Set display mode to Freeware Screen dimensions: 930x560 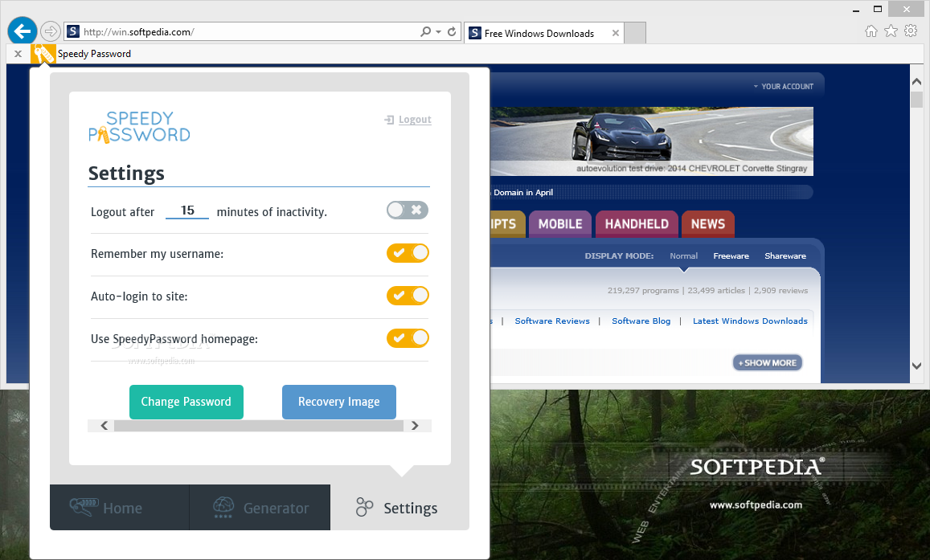(x=731, y=256)
